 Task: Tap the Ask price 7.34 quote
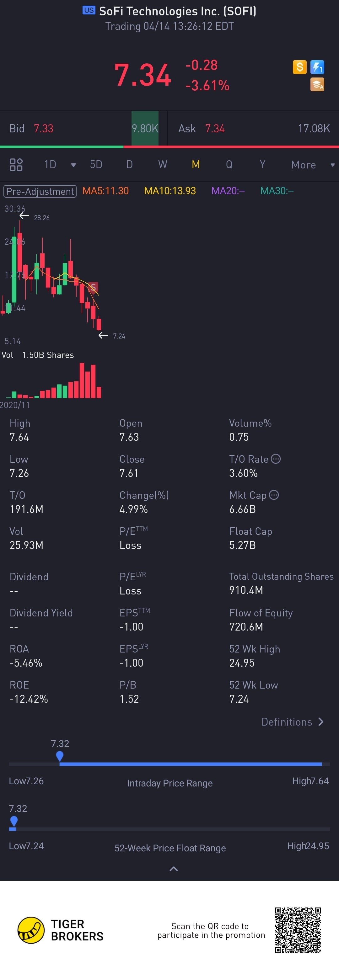[x=215, y=129]
